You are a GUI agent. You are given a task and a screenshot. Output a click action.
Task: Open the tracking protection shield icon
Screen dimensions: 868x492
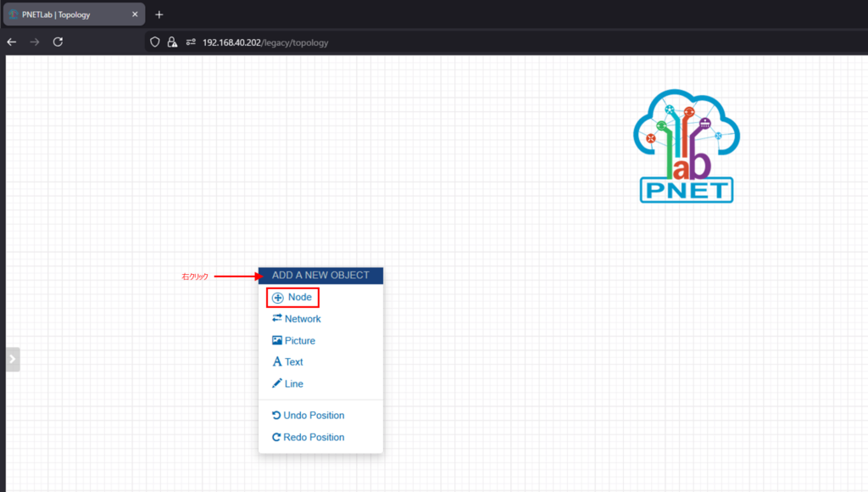[154, 42]
